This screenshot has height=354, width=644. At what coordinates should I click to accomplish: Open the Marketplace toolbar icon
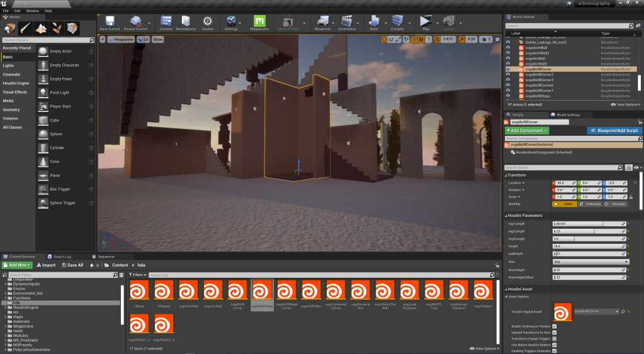tap(185, 21)
